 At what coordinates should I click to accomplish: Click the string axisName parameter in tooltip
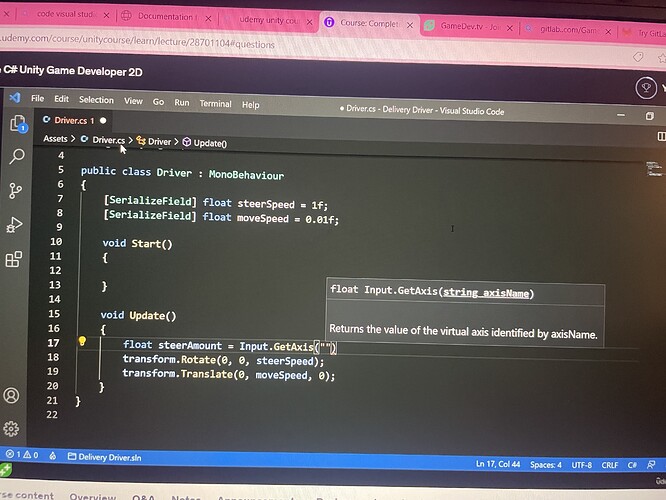[x=486, y=293]
